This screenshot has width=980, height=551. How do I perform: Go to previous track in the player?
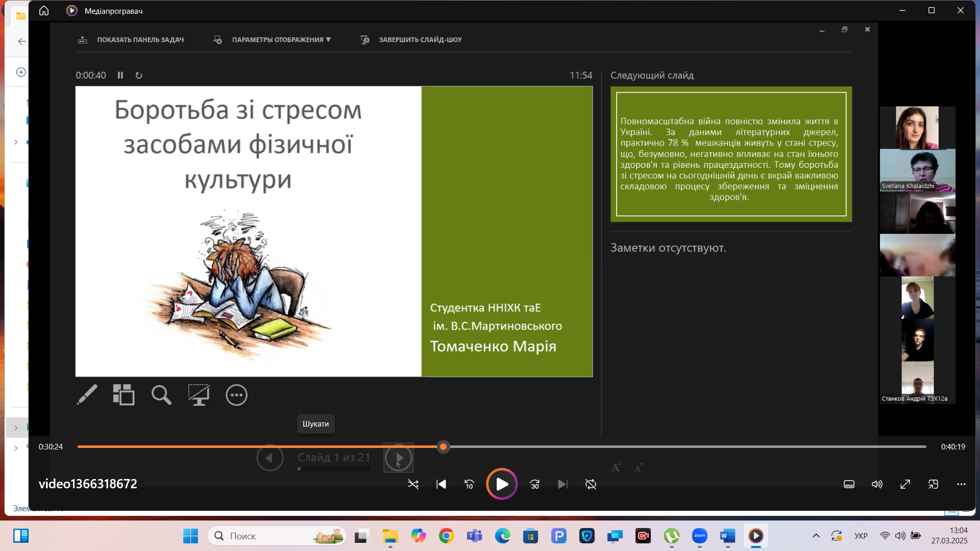pyautogui.click(x=441, y=484)
